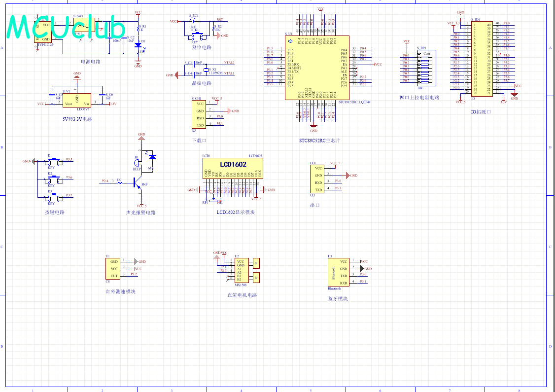Select the LDO3V3 regulator component
This screenshot has width=555, height=392.
point(77,100)
